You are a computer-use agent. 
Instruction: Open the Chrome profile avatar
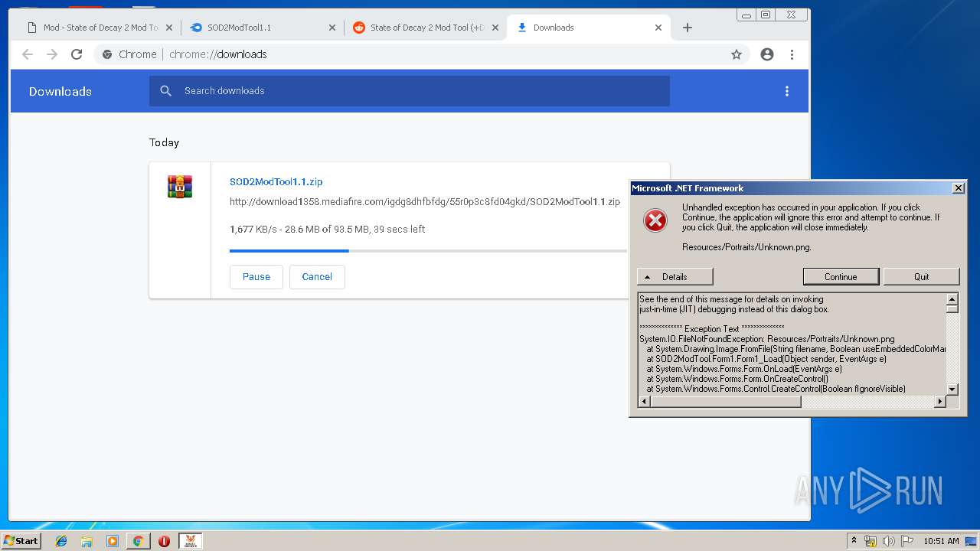click(x=767, y=54)
